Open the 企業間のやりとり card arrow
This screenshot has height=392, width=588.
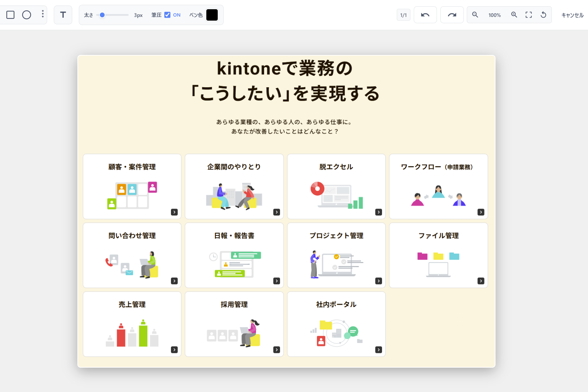(x=277, y=212)
